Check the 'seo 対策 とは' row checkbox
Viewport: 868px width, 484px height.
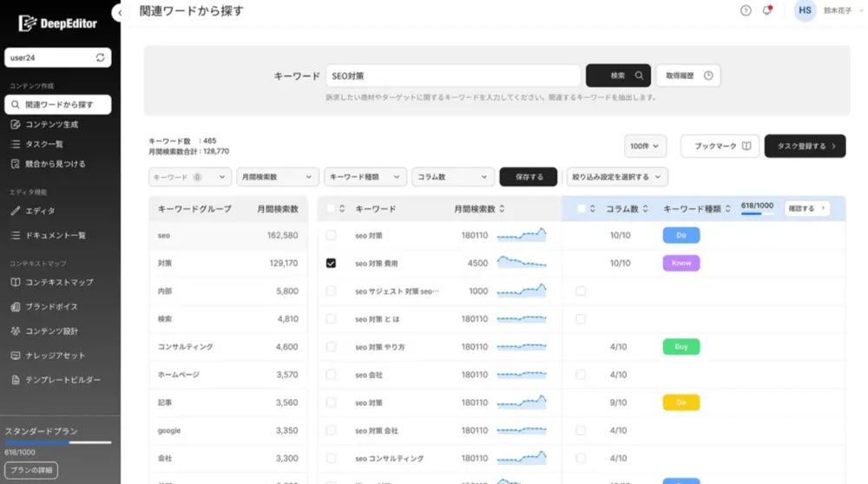[331, 319]
